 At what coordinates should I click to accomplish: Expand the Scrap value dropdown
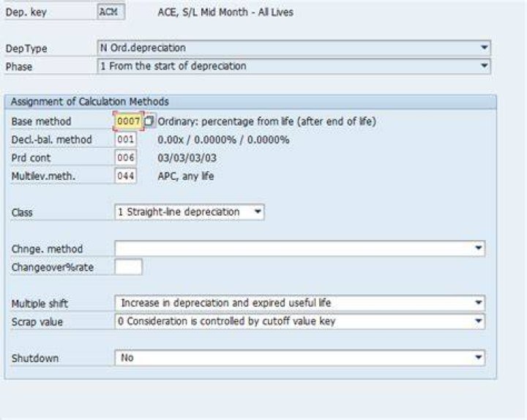478,321
